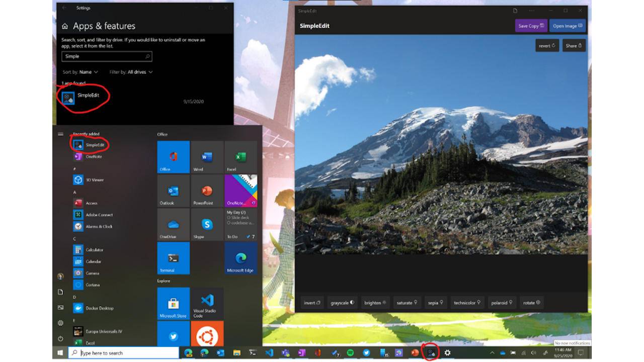The height and width of the screenshot is (362, 644).
Task: Click the taskbar search box
Action: coord(124,353)
